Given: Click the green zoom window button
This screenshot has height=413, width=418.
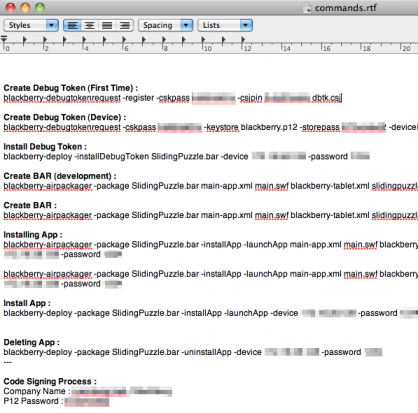Looking at the screenshot, I should pos(40,7).
